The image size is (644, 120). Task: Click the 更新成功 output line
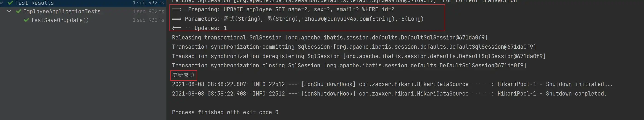(x=183, y=75)
